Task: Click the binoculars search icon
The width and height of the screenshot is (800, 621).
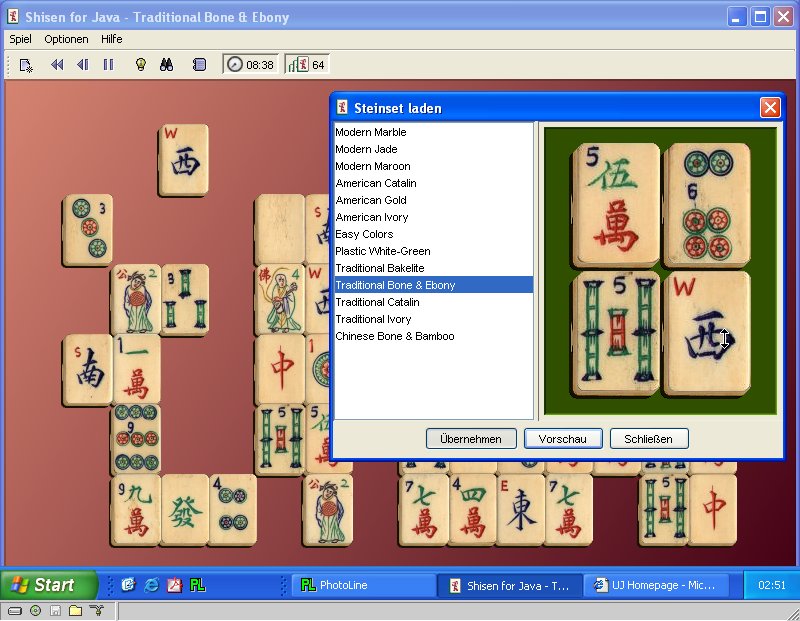Action: click(166, 65)
